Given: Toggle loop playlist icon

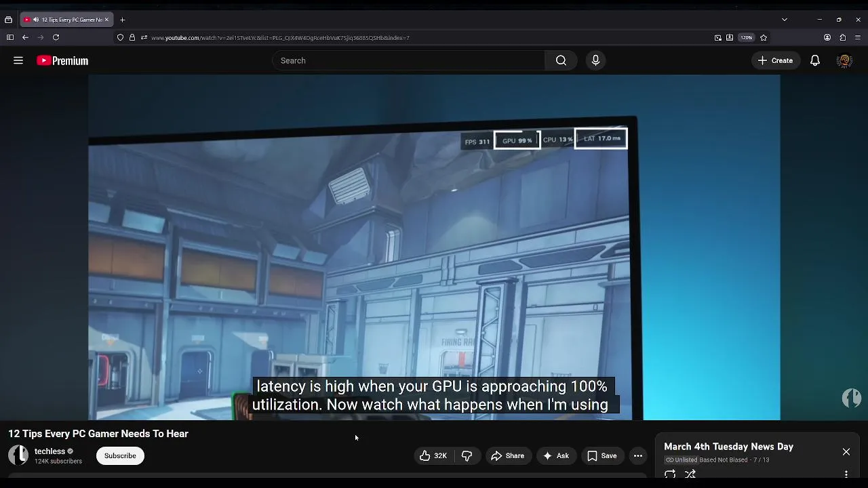Looking at the screenshot, I should point(670,474).
